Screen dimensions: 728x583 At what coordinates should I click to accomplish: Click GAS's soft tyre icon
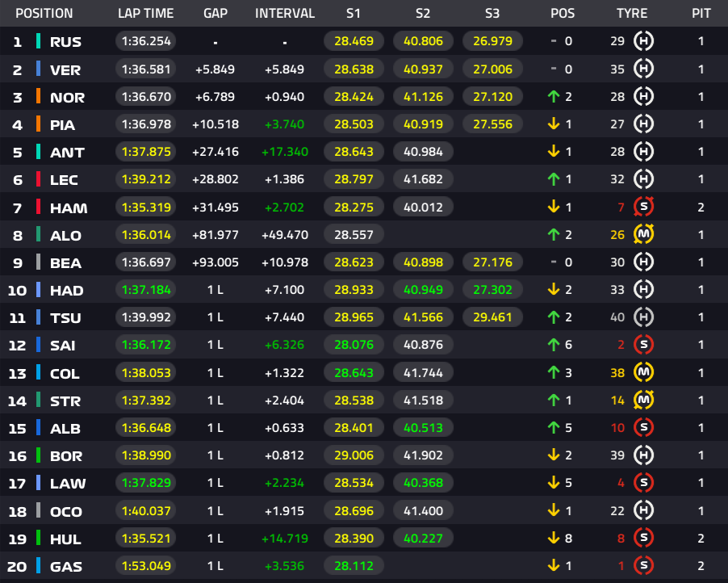point(643,566)
